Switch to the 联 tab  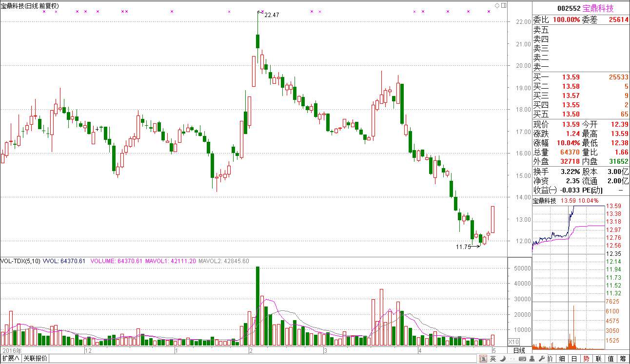[599, 359]
